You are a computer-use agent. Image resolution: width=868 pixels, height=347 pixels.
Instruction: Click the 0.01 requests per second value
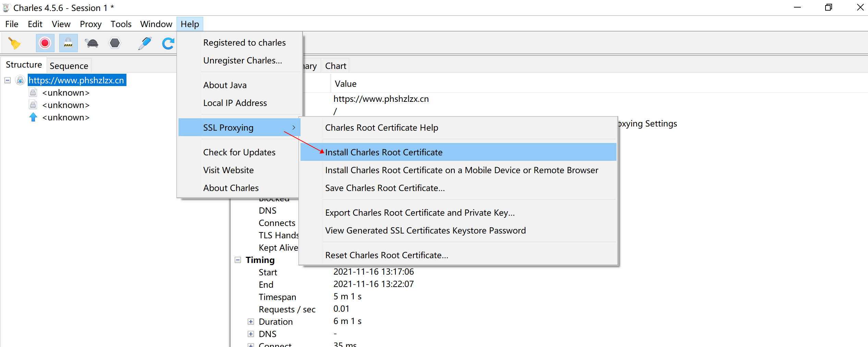click(341, 309)
